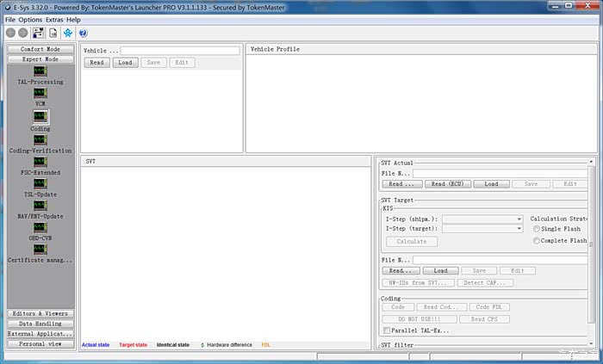Open the OBD-CVN module icon
Viewport: 603px width, 364px height.
[x=40, y=228]
